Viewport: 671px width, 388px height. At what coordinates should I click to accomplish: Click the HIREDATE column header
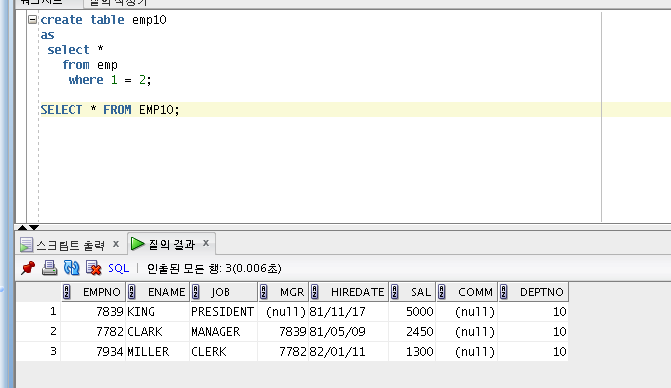tap(349, 292)
